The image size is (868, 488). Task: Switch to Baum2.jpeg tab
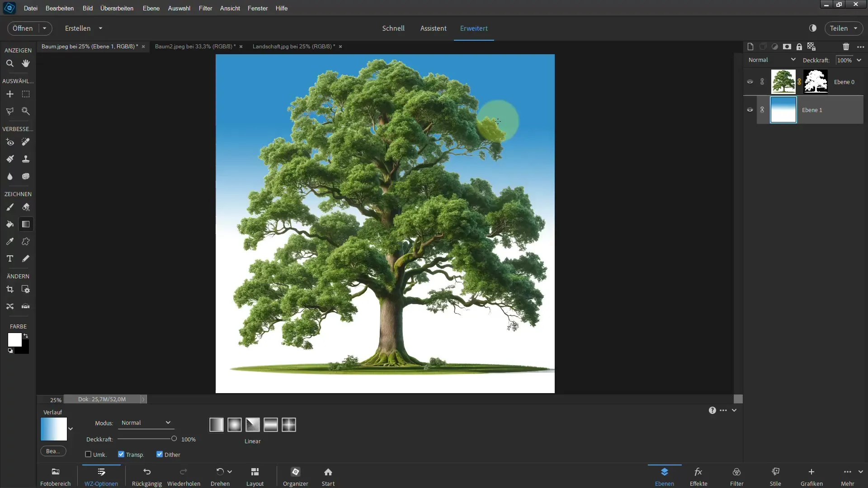(195, 46)
